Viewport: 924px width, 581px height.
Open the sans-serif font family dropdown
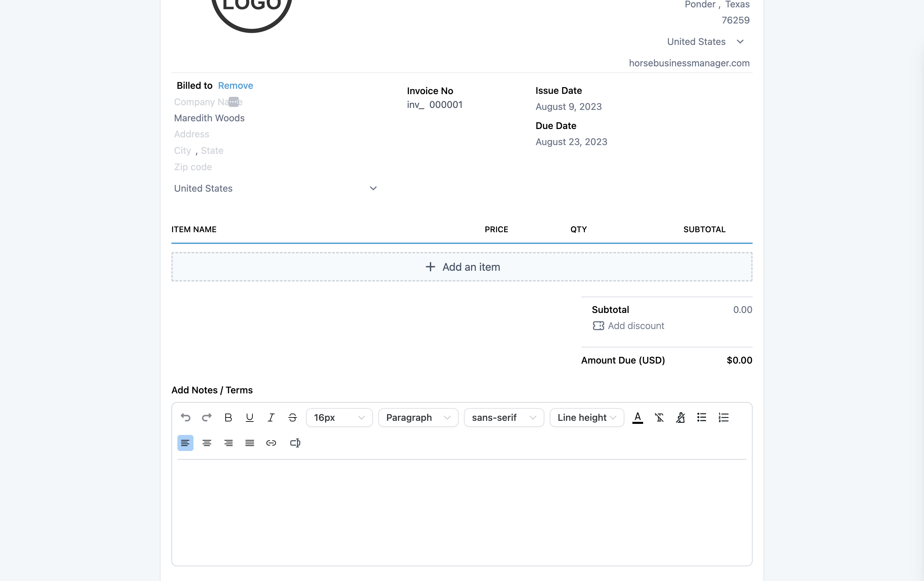coord(504,417)
